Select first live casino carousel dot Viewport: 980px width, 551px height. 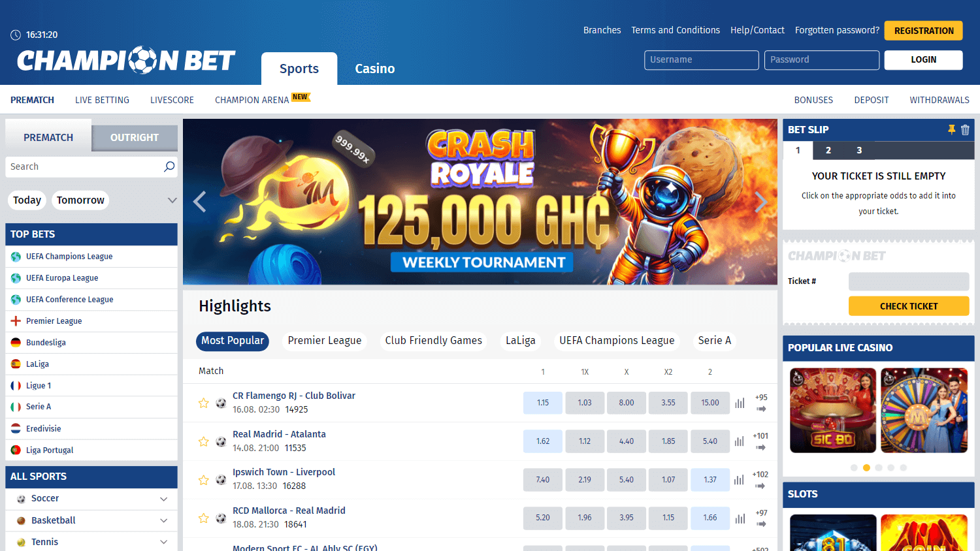[x=854, y=467]
